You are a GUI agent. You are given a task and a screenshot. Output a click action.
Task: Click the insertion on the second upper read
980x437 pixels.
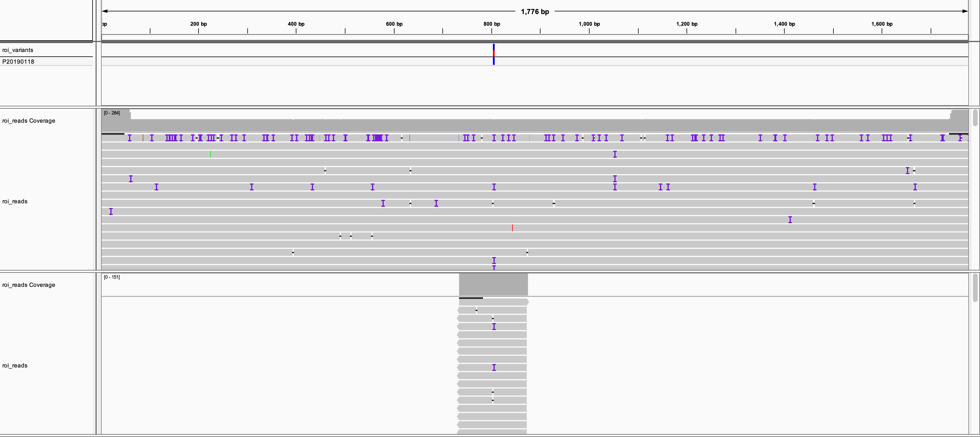615,154
